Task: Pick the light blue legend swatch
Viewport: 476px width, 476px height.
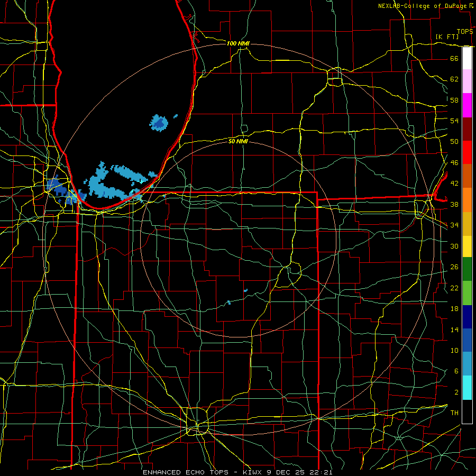Action: click(467, 364)
